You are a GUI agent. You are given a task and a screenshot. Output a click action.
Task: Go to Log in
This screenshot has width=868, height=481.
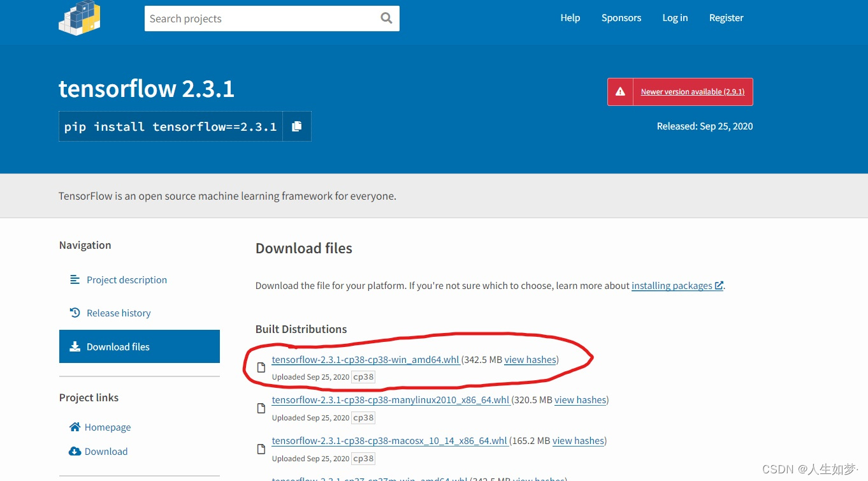tap(675, 18)
